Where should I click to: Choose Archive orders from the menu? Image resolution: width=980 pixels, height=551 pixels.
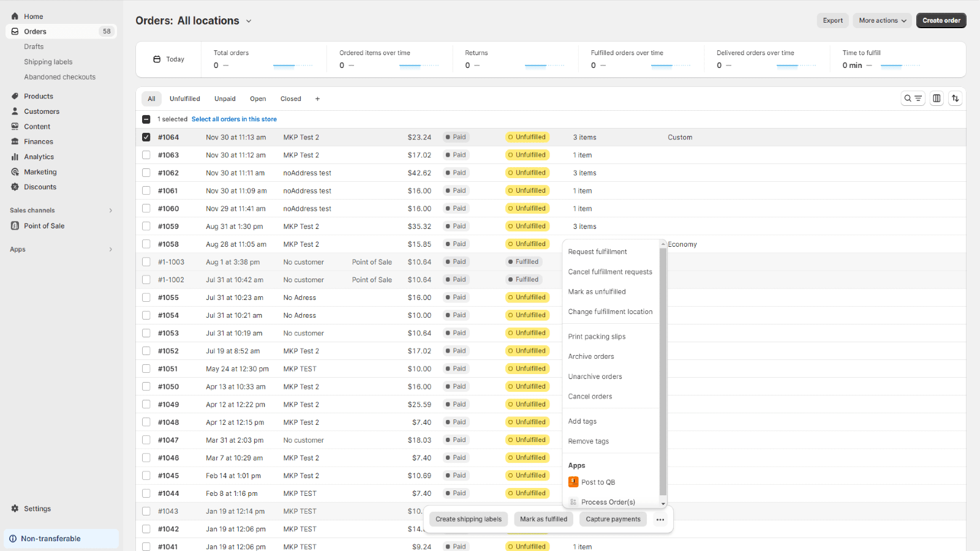[591, 356]
